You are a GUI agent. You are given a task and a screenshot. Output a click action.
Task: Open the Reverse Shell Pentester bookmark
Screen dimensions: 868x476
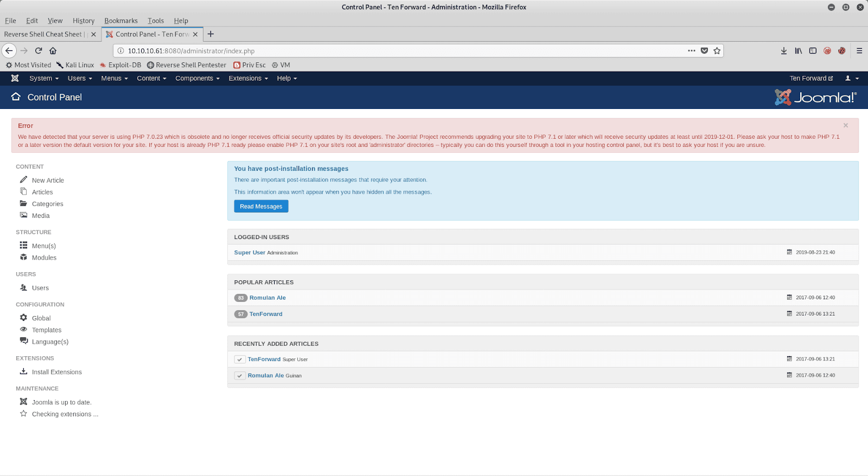pyautogui.click(x=187, y=65)
